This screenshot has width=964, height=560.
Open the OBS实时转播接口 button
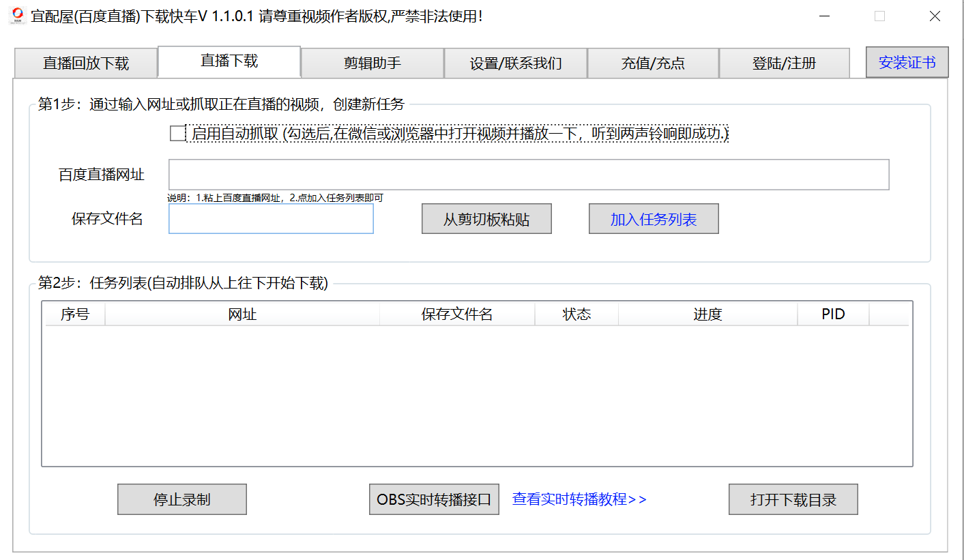click(434, 499)
